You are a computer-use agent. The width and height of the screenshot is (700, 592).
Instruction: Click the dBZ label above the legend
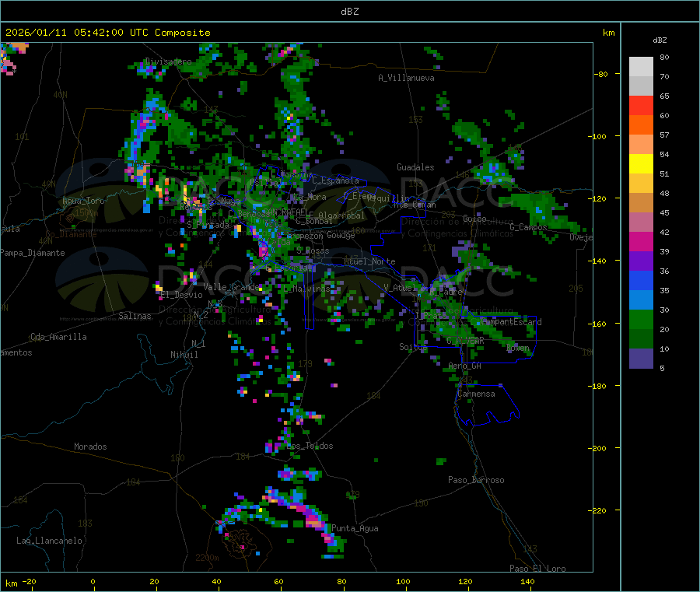660,40
